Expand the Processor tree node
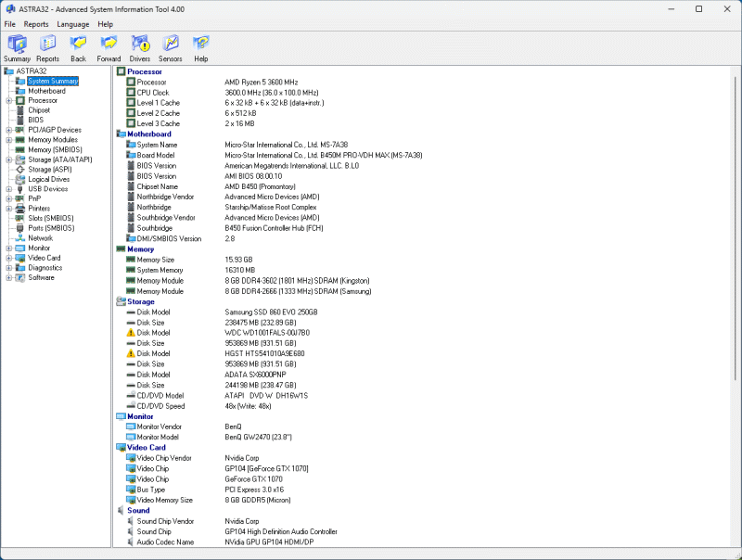Screen dimensions: 742x560 click(x=8, y=100)
